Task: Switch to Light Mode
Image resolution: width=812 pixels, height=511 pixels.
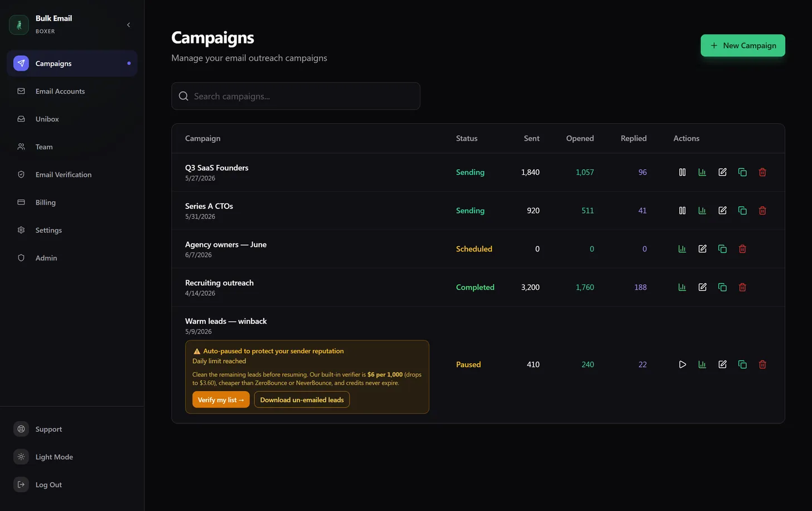Action: pyautogui.click(x=72, y=457)
